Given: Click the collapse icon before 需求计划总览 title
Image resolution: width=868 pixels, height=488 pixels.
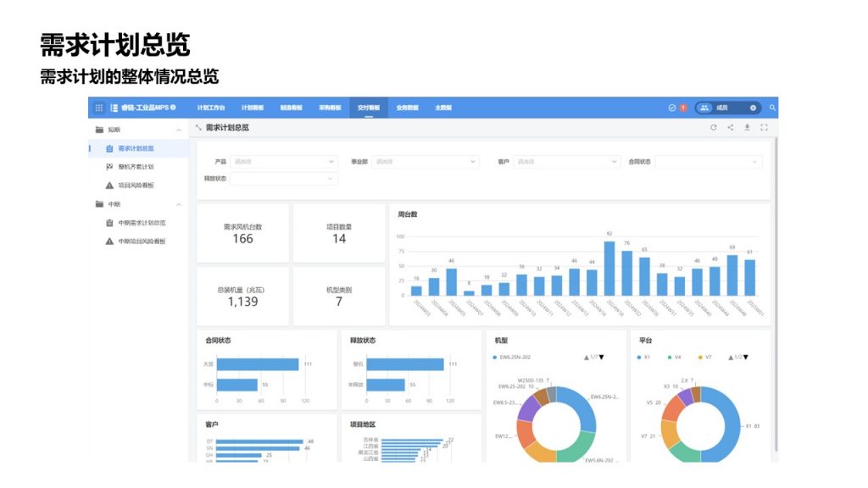Looking at the screenshot, I should (x=198, y=127).
